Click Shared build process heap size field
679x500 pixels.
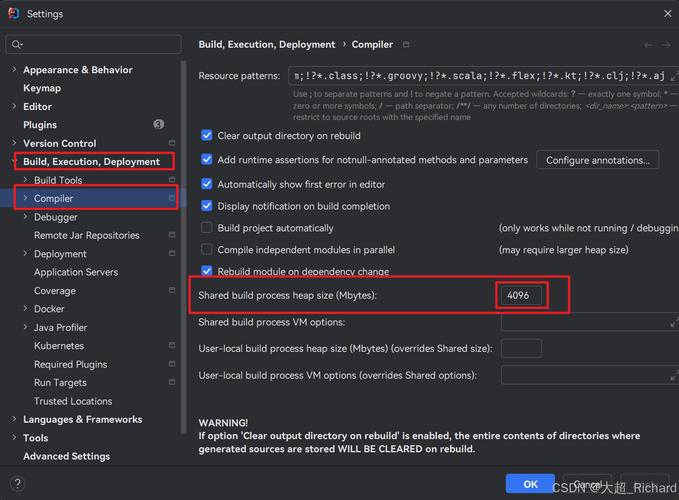coord(524,295)
